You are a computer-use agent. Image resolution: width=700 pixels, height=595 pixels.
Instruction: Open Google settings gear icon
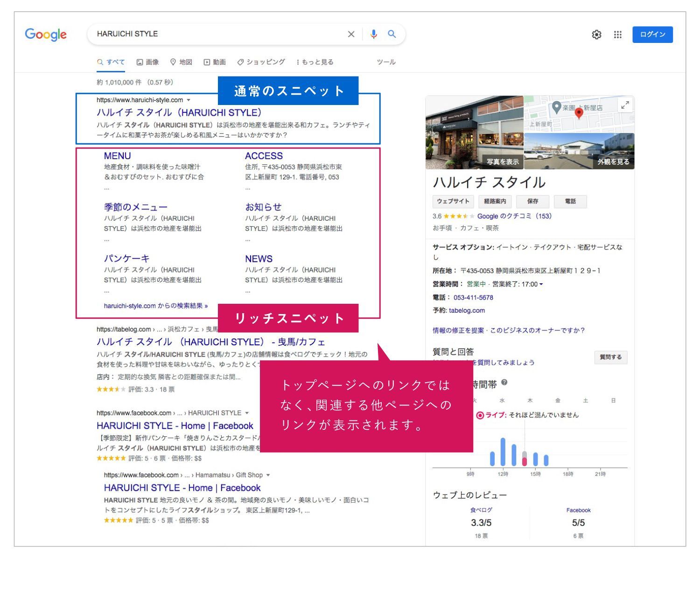coord(596,35)
